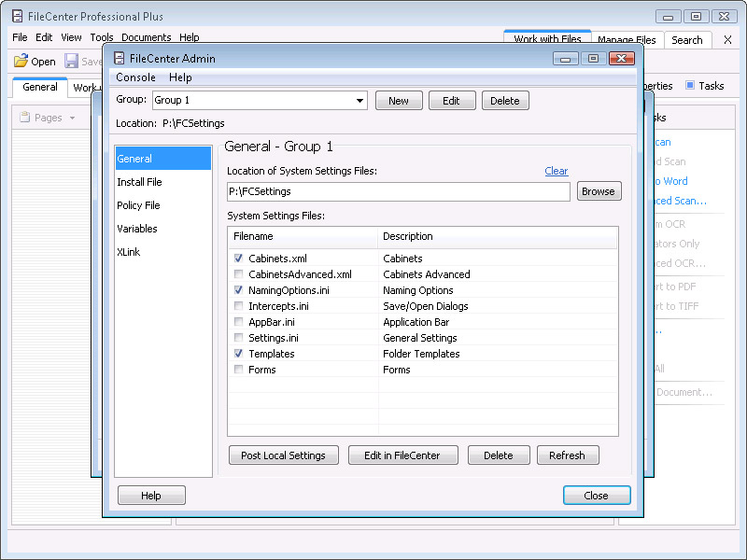
Task: Switch to the Search tab
Action: (686, 40)
